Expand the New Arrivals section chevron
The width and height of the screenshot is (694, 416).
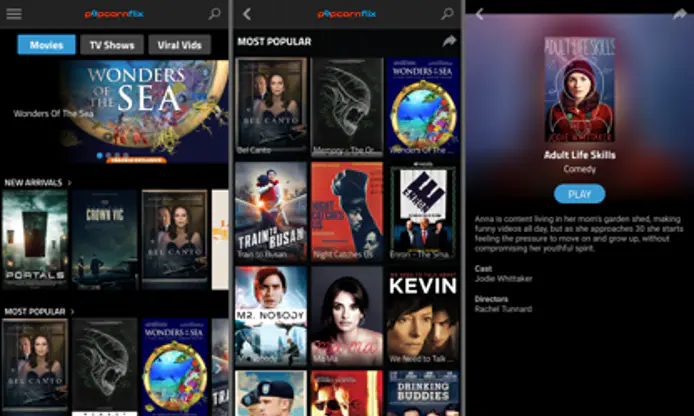tap(70, 183)
